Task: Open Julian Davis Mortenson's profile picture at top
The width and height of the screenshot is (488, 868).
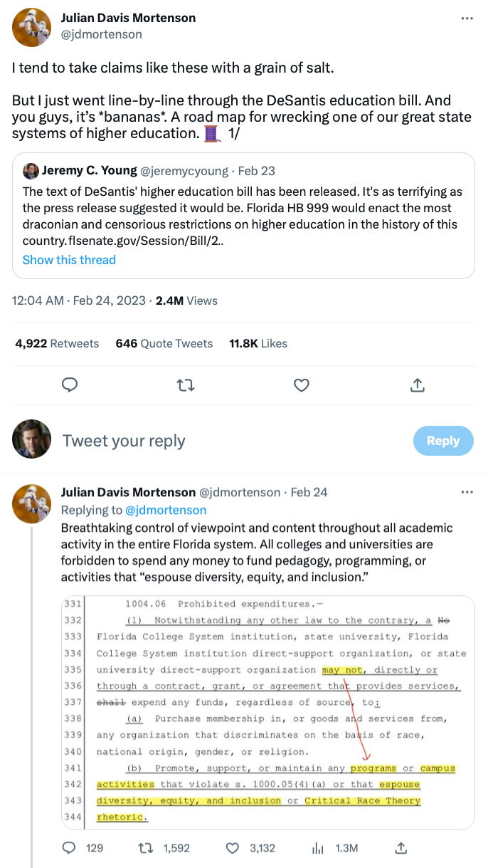Action: tap(31, 27)
